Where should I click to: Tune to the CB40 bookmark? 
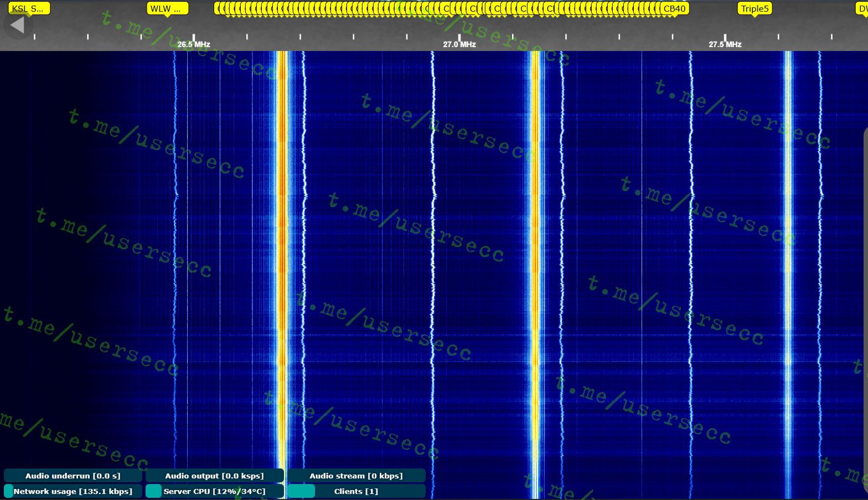[674, 8]
